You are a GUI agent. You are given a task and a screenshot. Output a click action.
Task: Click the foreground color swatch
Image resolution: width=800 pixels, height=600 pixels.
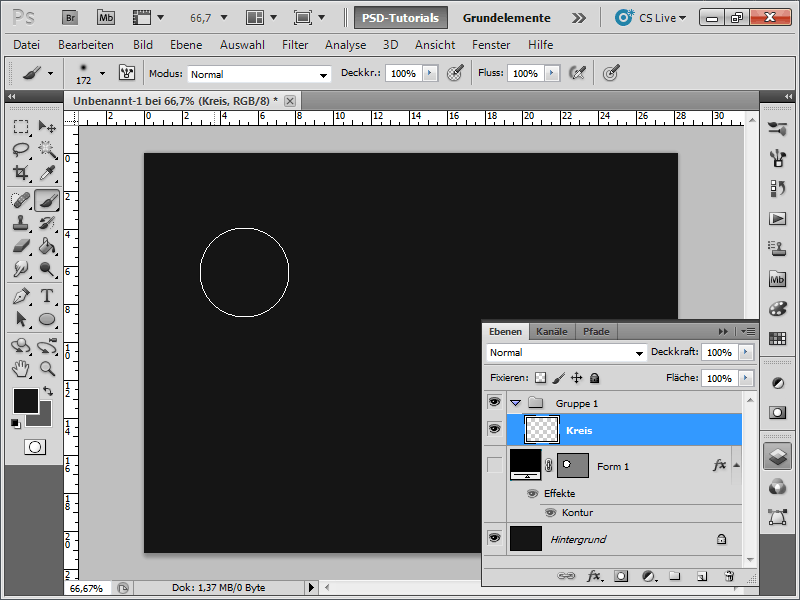[x=26, y=401]
